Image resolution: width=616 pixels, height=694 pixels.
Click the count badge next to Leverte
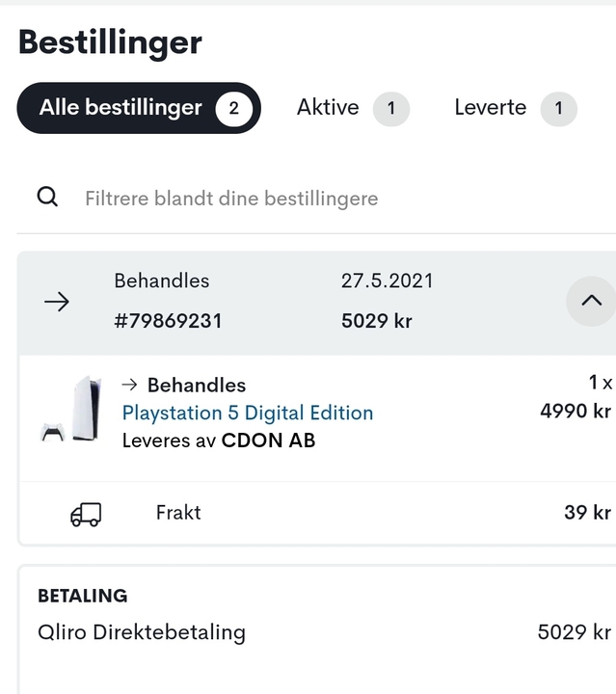click(x=558, y=108)
